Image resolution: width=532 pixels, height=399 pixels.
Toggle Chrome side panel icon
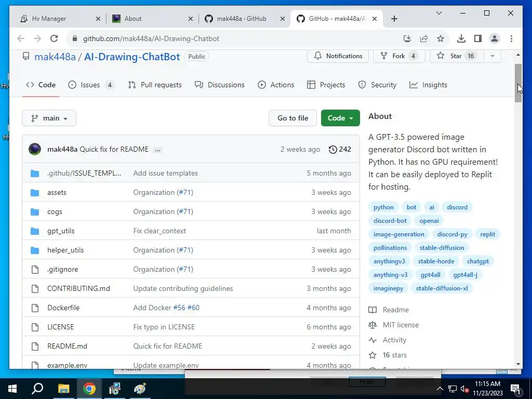click(x=478, y=38)
